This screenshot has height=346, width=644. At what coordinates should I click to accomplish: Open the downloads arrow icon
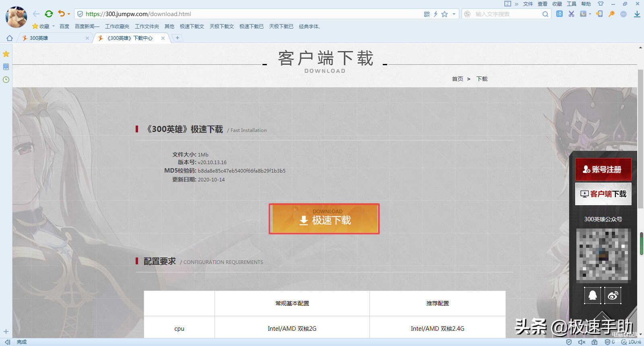click(637, 14)
